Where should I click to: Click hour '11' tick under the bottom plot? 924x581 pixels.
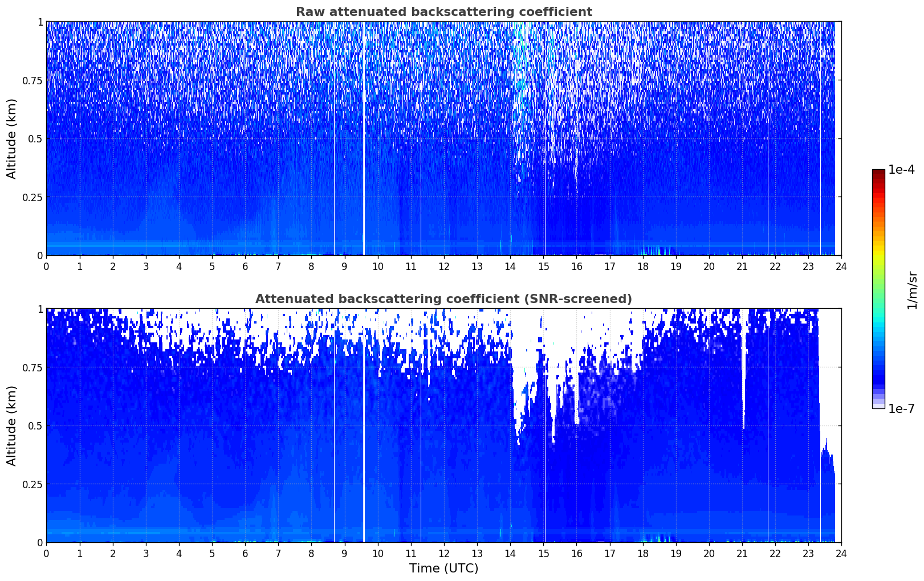tap(411, 553)
